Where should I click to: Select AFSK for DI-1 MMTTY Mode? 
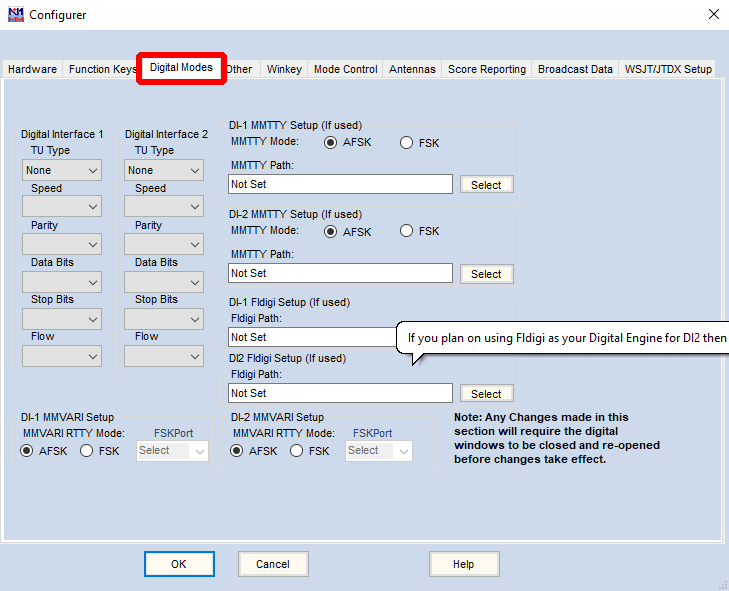point(331,143)
